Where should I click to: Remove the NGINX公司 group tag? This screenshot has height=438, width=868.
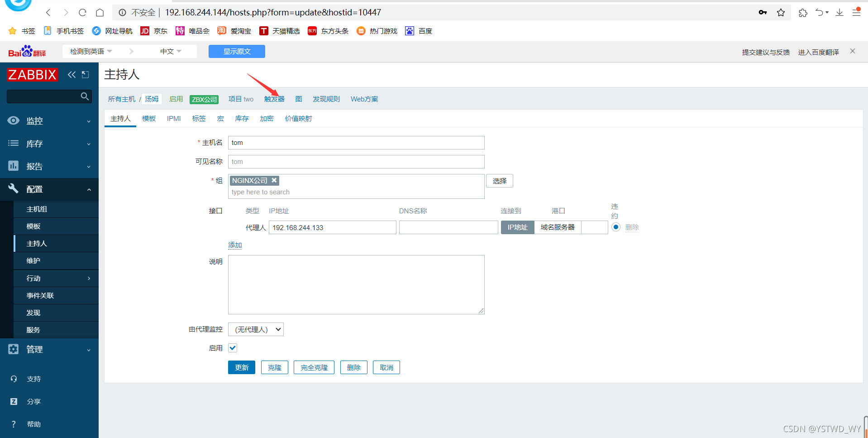[x=274, y=180]
